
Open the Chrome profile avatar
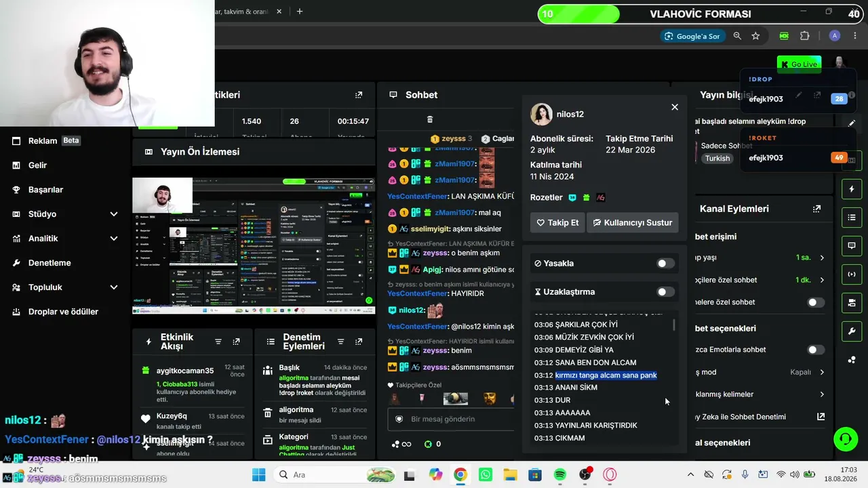[835, 36]
